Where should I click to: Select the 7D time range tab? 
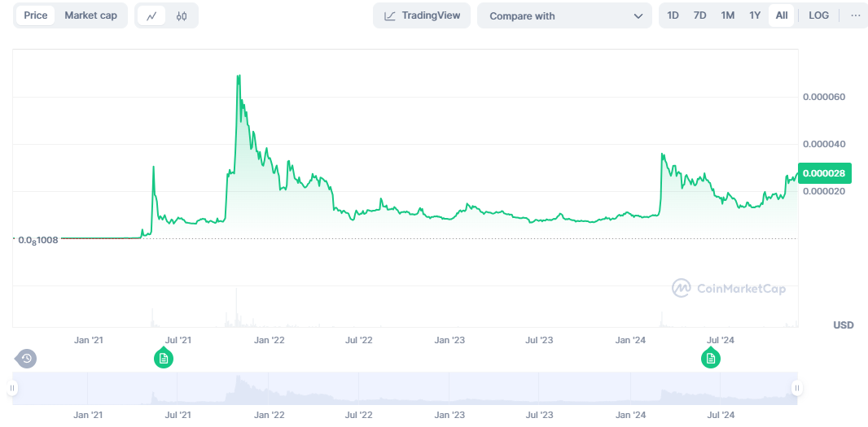click(699, 15)
